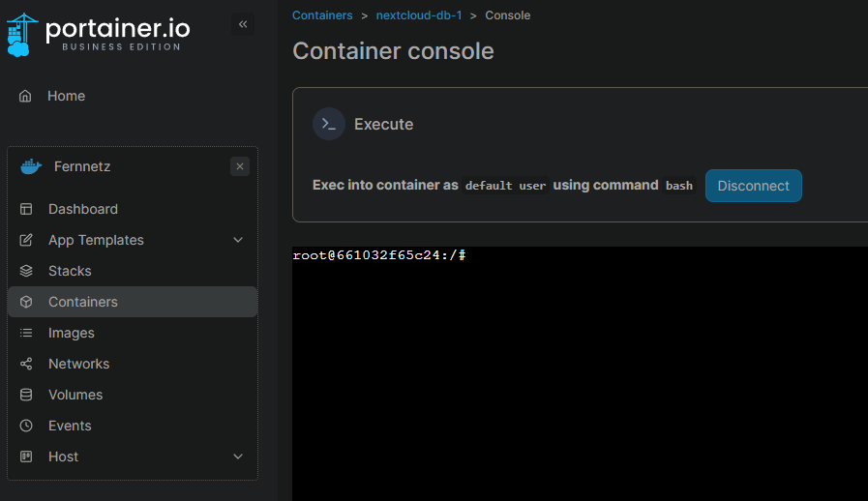Click the Dashboard layout icon
Viewport: 868px width, 501px height.
(27, 209)
